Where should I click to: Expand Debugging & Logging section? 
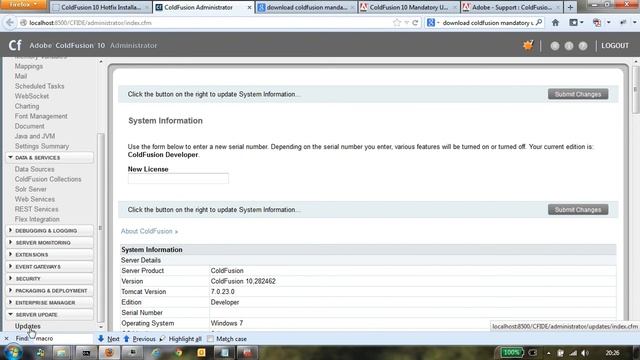click(x=50, y=231)
